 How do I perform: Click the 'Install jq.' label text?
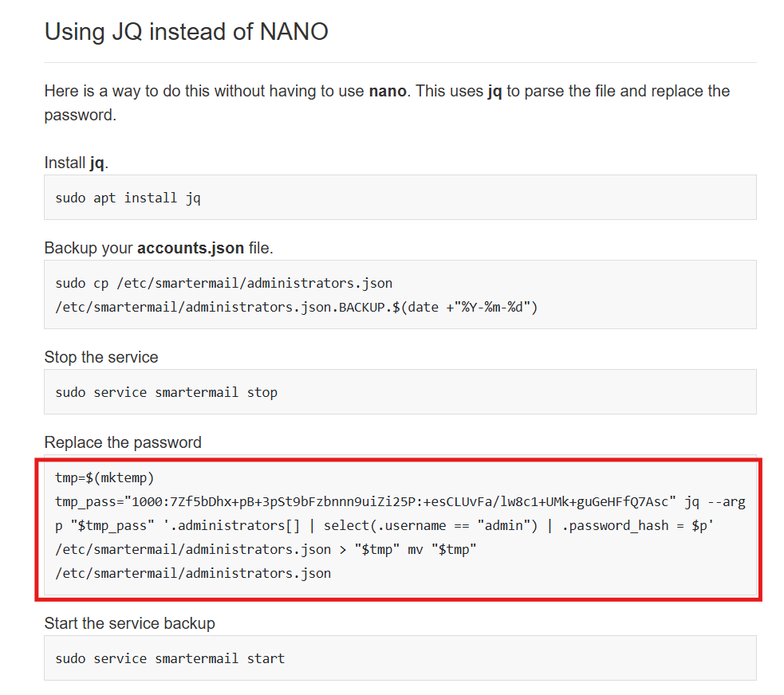pos(76,163)
